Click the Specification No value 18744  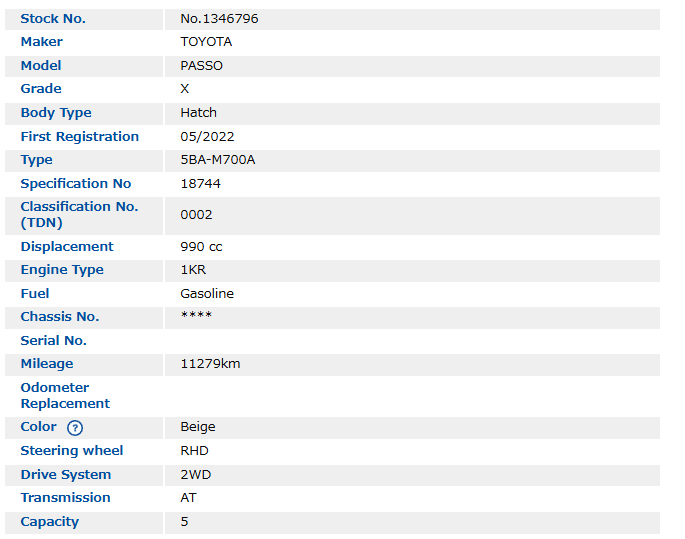200,184
